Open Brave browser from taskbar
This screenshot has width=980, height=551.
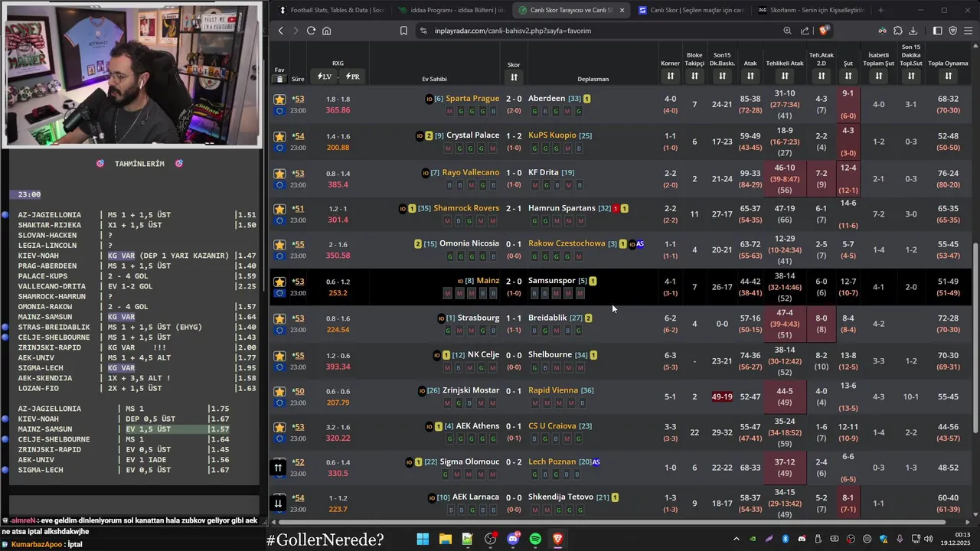click(x=557, y=540)
